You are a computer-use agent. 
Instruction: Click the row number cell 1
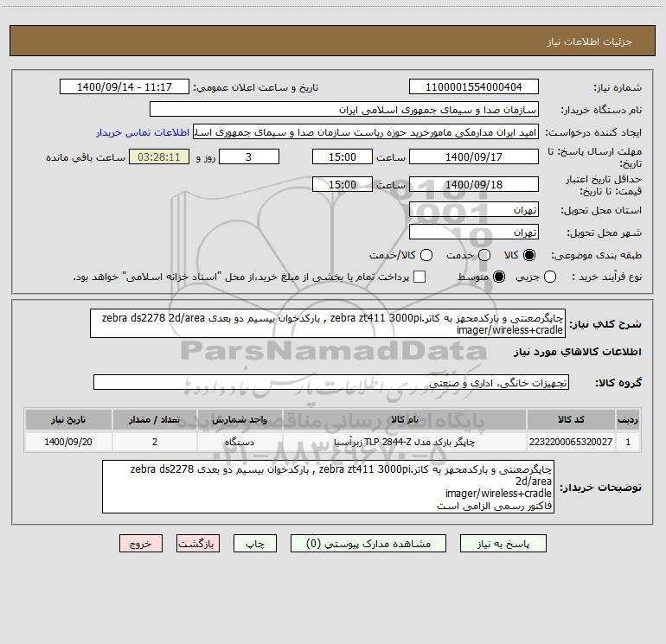tap(628, 442)
